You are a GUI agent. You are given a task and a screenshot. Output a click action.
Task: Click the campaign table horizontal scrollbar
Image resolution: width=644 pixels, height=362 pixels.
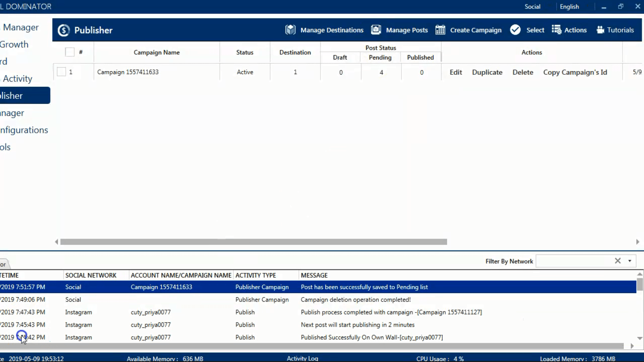pos(253,242)
